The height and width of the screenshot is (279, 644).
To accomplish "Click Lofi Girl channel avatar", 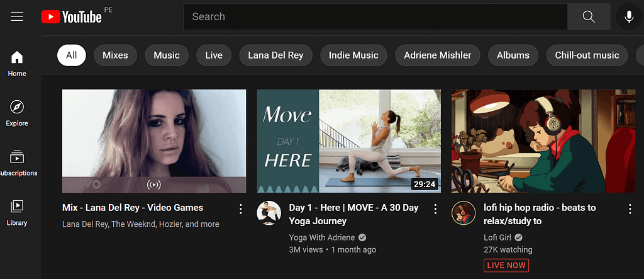I will click(464, 213).
